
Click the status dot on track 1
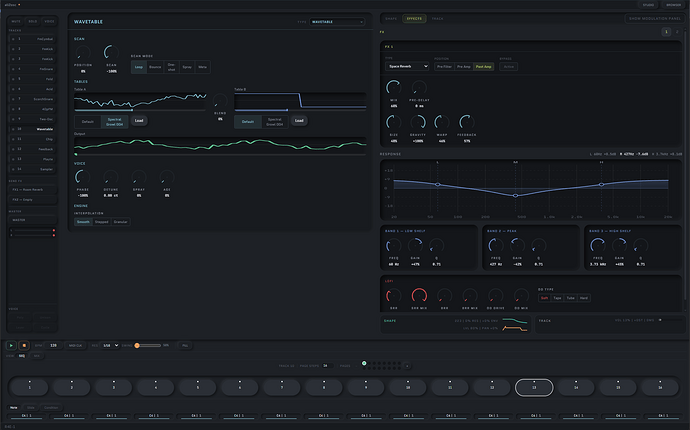13,39
